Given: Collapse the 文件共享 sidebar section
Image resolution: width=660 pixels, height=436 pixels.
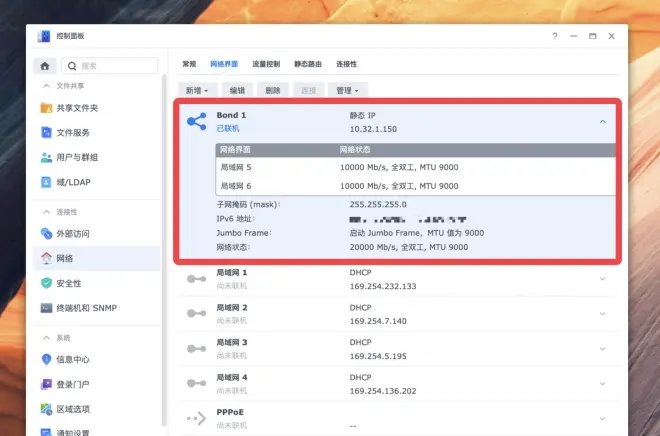Looking at the screenshot, I should (x=46, y=86).
